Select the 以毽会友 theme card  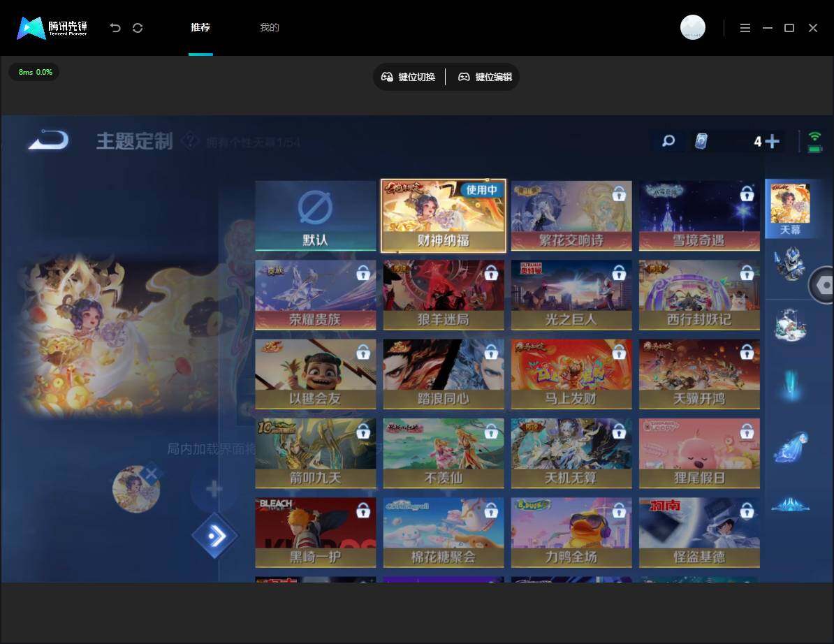(x=316, y=374)
